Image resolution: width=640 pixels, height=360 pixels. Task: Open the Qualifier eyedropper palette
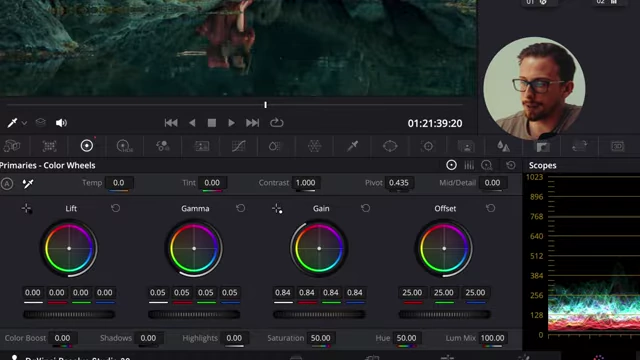tap(353, 146)
